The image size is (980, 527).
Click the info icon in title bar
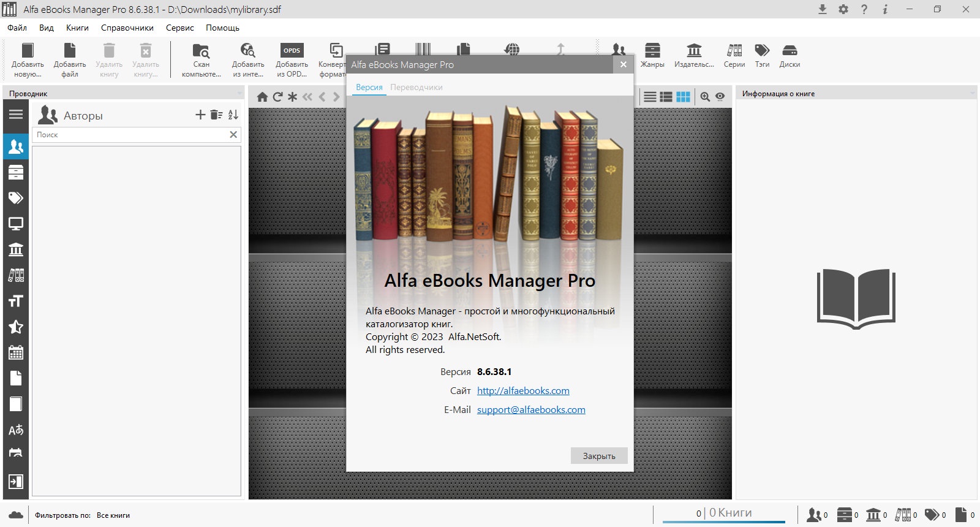coord(885,9)
